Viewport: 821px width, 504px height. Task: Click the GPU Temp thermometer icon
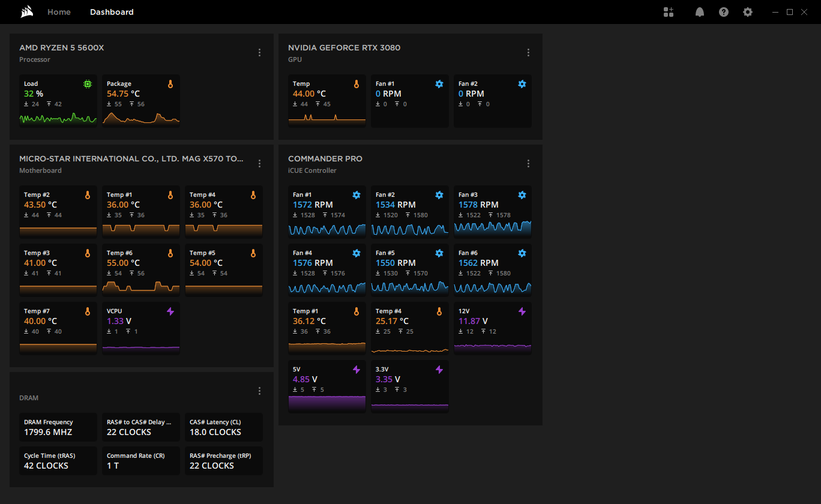356,84
